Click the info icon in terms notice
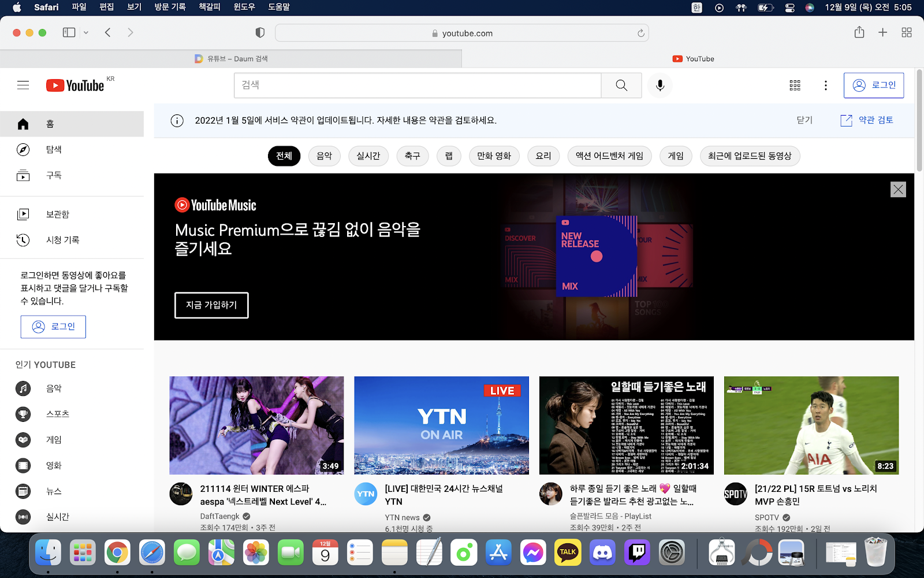Image resolution: width=924 pixels, height=578 pixels. point(177,120)
